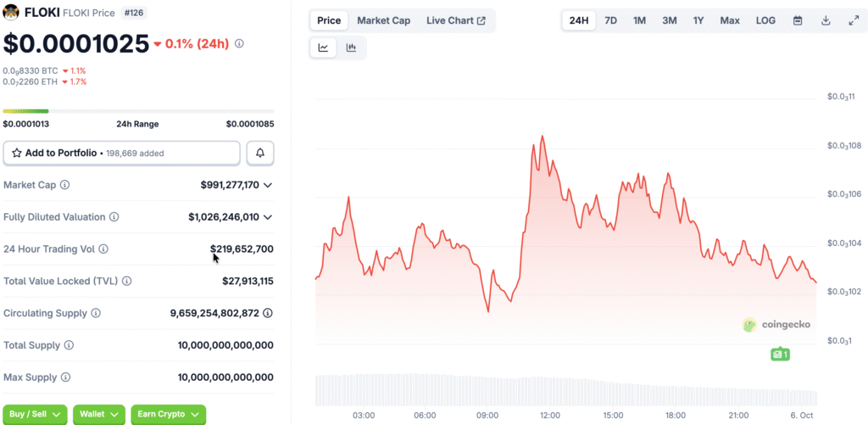Click the green news marker on chart
868x425 pixels.
tap(780, 354)
